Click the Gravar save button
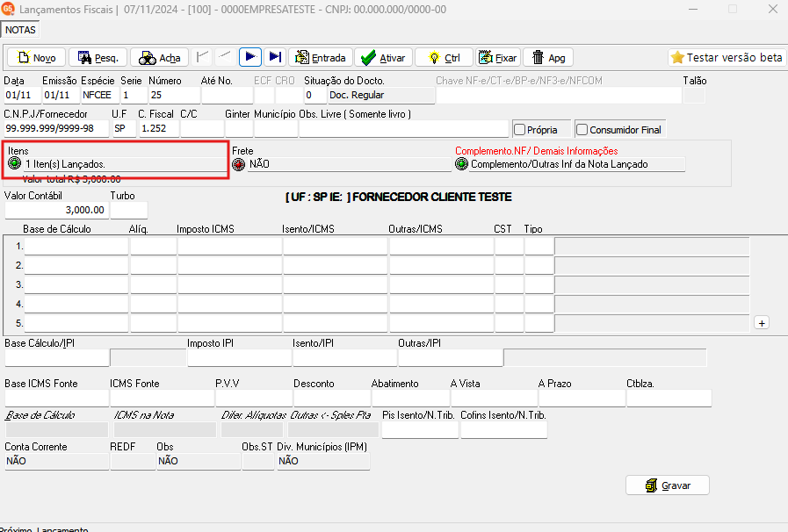The width and height of the screenshot is (788, 532). coord(668,485)
